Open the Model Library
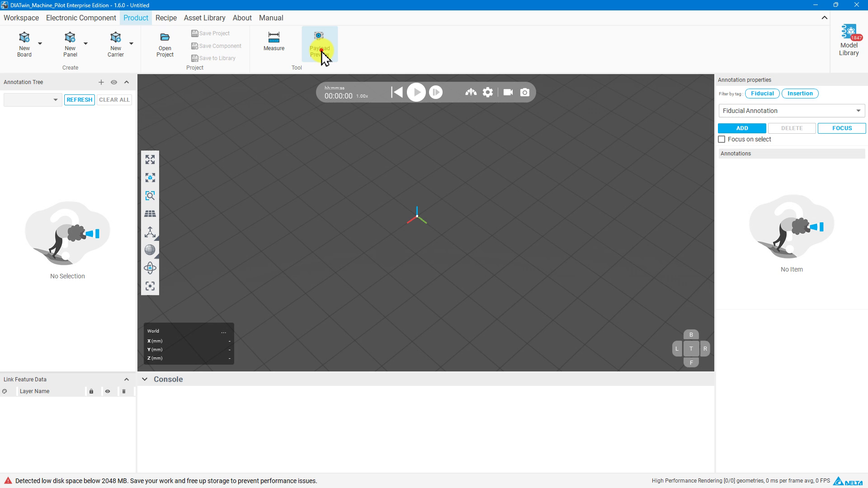This screenshot has width=868, height=488. pos(849,41)
